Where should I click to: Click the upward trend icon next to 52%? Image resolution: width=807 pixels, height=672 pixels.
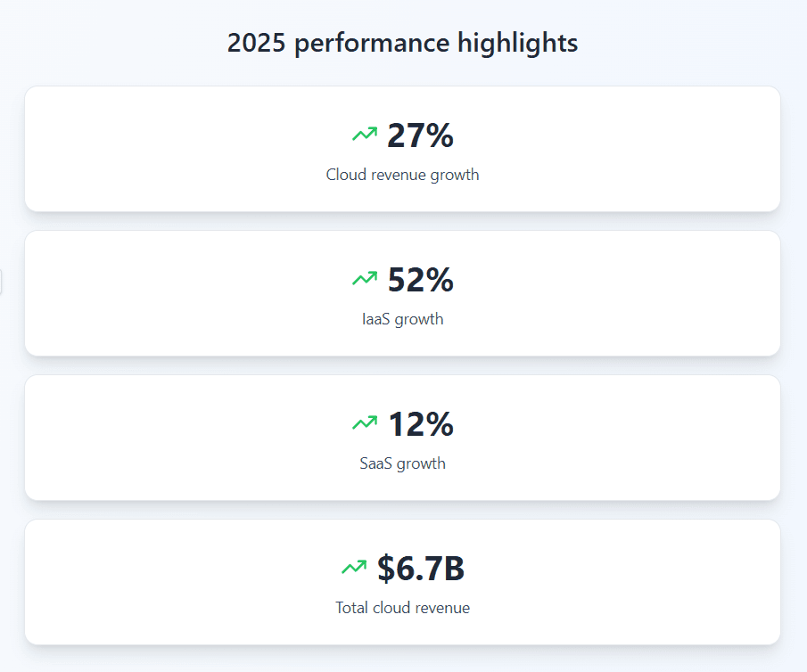coord(365,279)
